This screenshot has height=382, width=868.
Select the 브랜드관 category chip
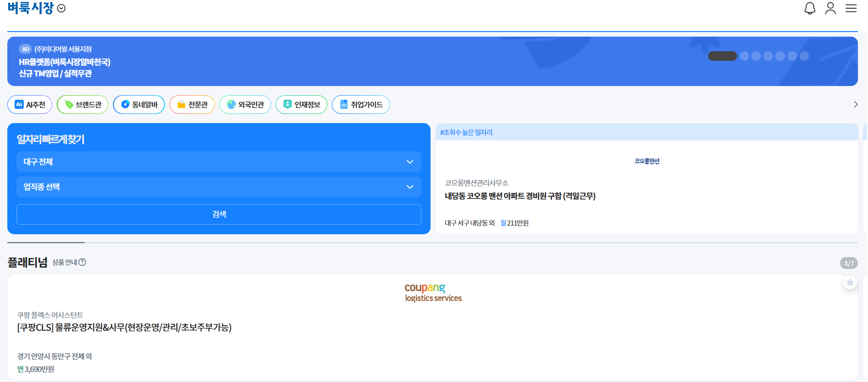click(82, 104)
